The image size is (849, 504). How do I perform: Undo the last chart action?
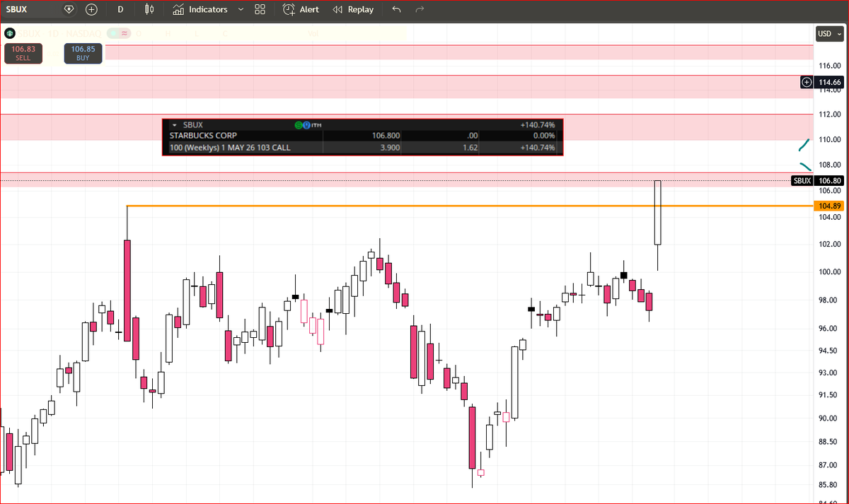(x=396, y=10)
